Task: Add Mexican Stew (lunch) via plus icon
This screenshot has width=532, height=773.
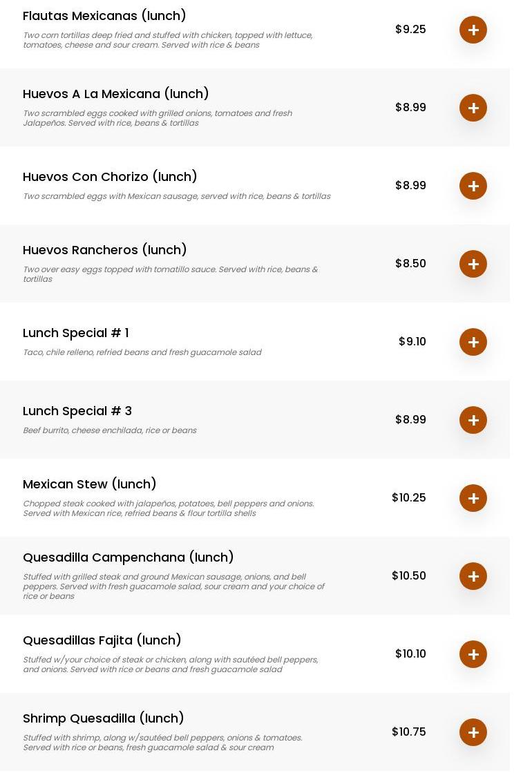Action: tap(473, 498)
